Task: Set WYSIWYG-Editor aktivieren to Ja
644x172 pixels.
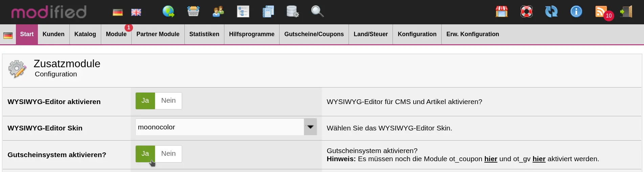Action: pos(145,101)
